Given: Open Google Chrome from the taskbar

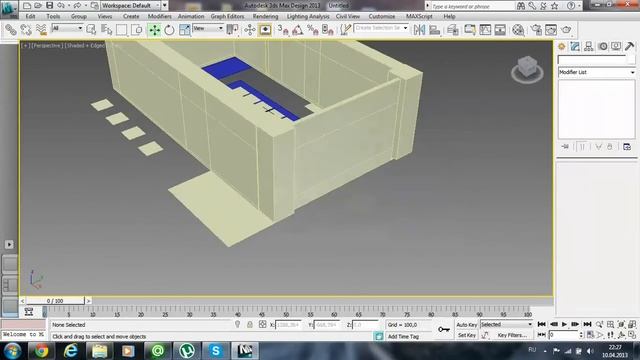Looking at the screenshot, I should [41, 351].
